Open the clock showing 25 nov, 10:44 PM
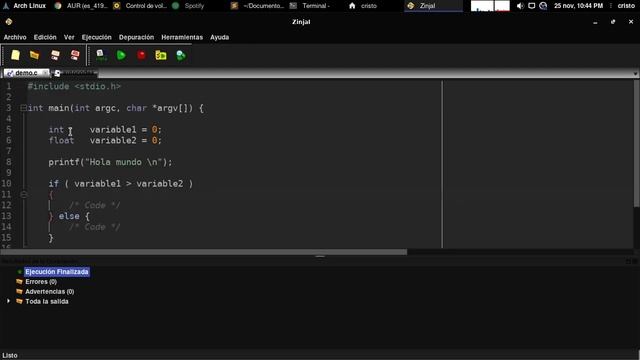The height and width of the screenshot is (360, 640). (578, 6)
